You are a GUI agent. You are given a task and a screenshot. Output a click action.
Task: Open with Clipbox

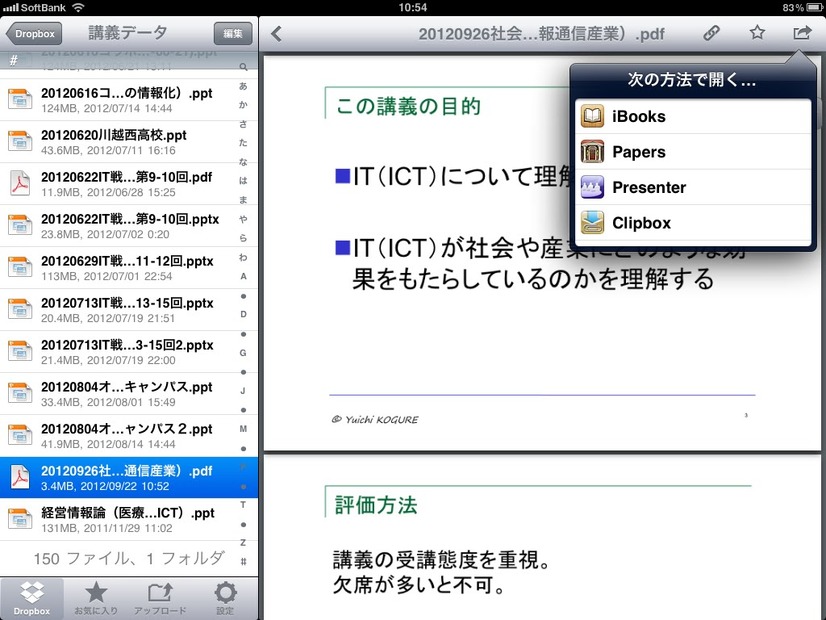[693, 223]
